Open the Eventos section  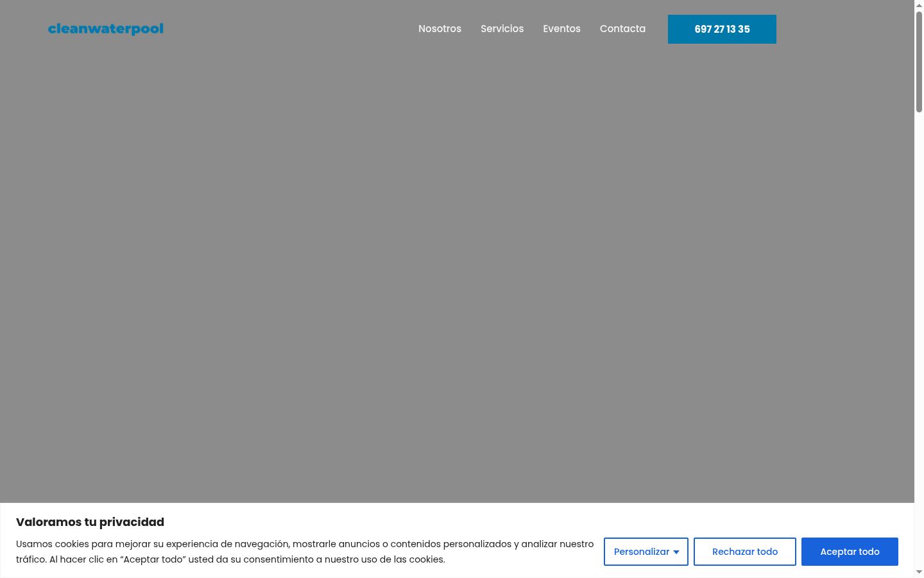coord(561,29)
